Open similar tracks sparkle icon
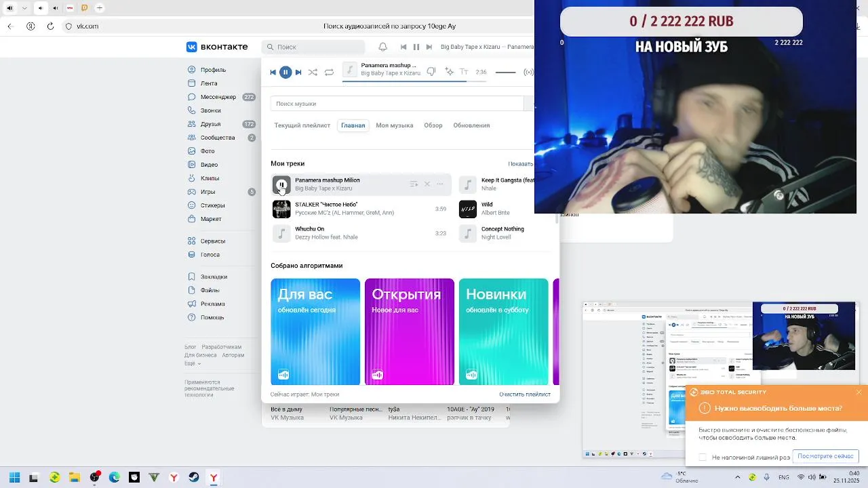Image resolution: width=868 pixels, height=488 pixels. (449, 72)
